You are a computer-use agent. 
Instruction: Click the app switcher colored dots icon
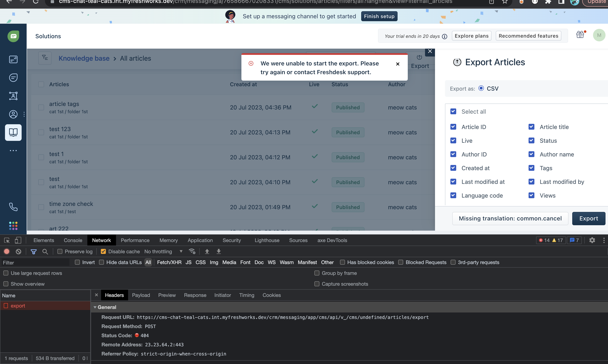click(13, 225)
